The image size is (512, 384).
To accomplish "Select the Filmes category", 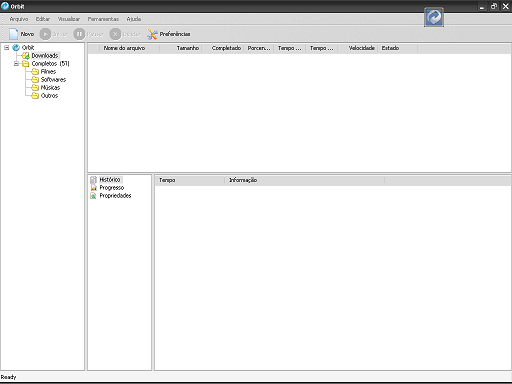I will [x=48, y=72].
